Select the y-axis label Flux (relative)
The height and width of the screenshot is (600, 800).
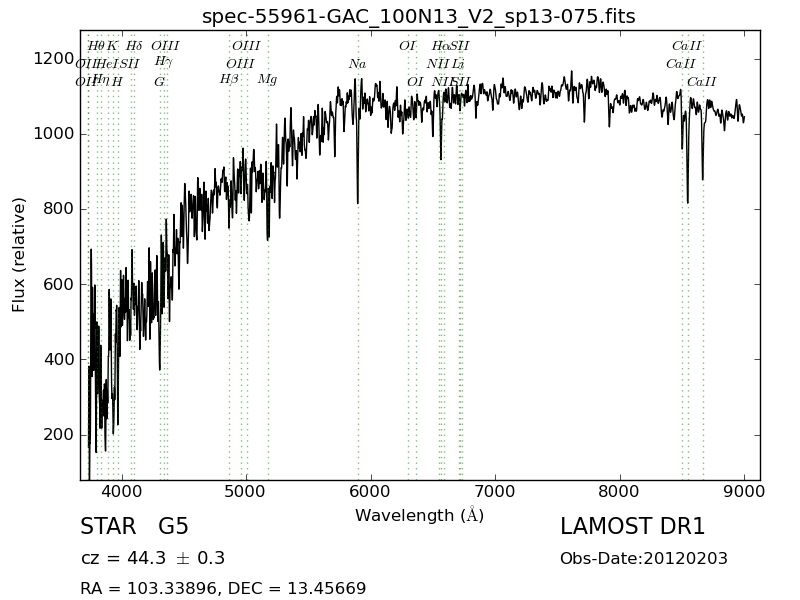[x=19, y=255]
